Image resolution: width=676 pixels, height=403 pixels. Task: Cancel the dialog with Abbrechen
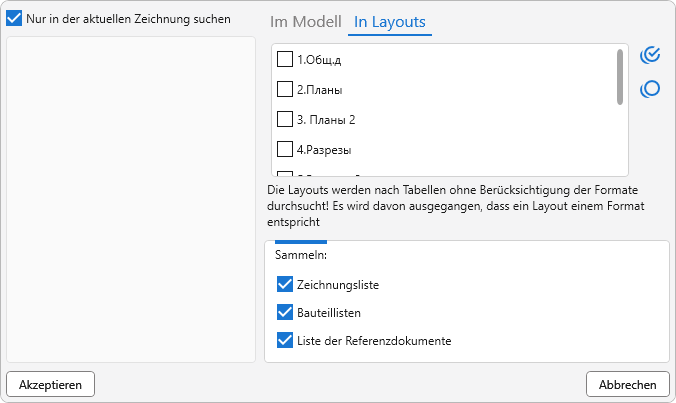627,385
